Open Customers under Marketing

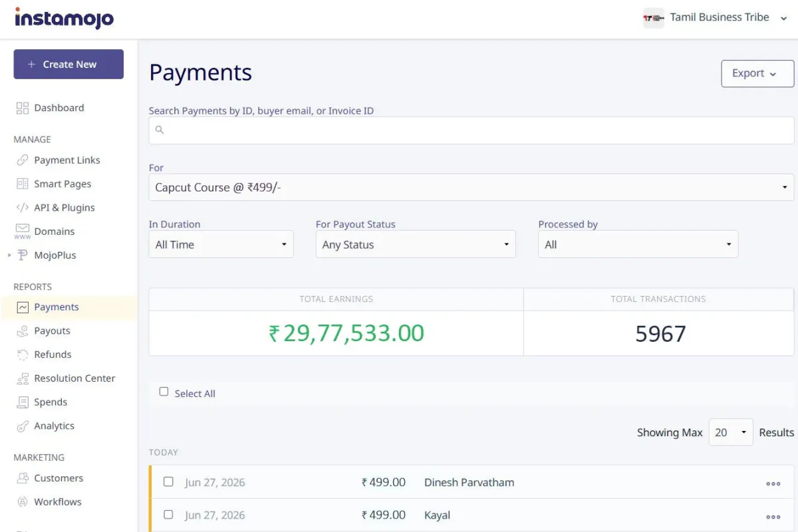(59, 478)
